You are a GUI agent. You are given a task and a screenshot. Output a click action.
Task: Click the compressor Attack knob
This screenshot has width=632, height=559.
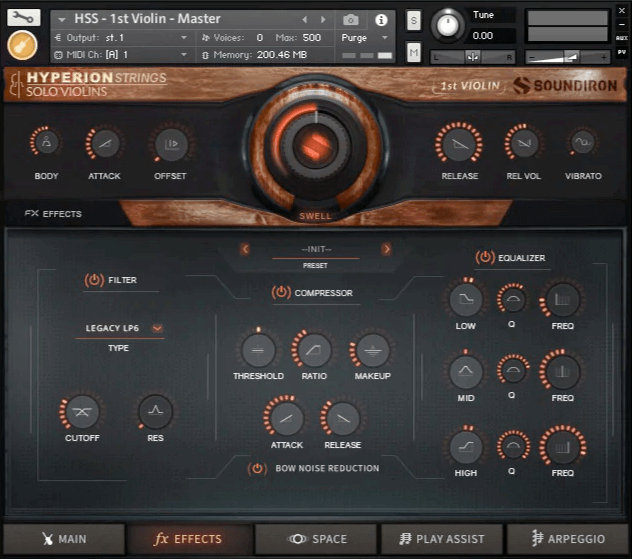pyautogui.click(x=287, y=419)
